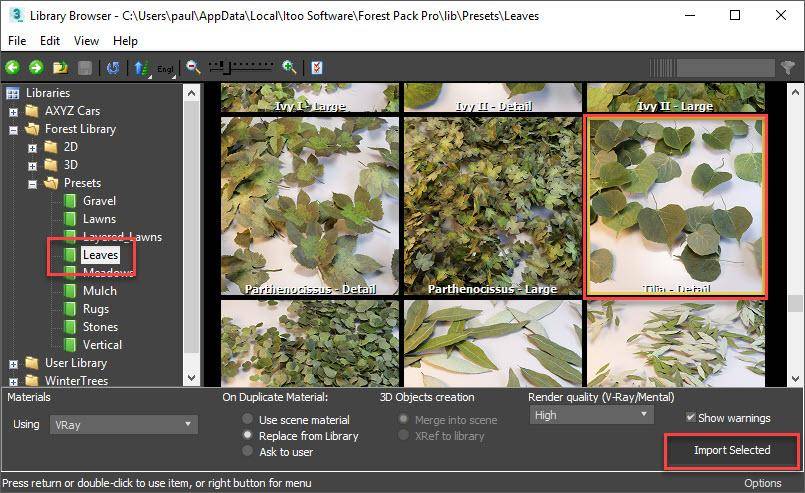Click the blue refresh icon

coord(113,68)
